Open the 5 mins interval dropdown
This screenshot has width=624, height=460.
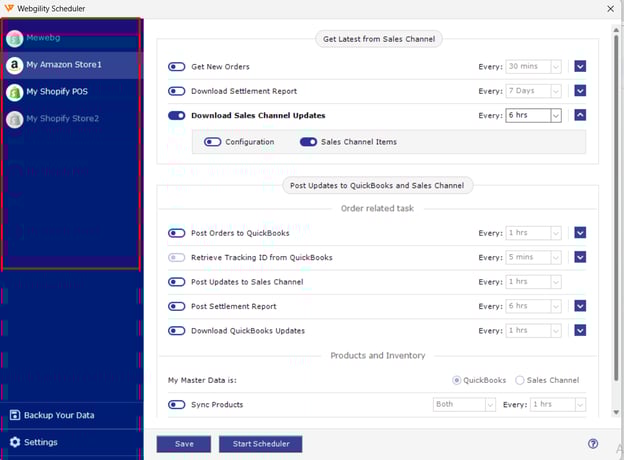tap(533, 257)
